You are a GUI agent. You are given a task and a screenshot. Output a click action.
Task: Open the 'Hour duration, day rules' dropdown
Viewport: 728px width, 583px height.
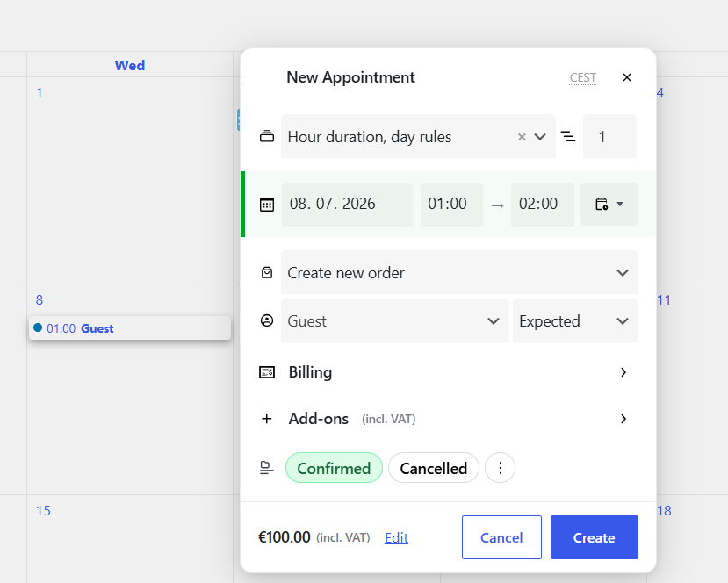pyautogui.click(x=539, y=137)
